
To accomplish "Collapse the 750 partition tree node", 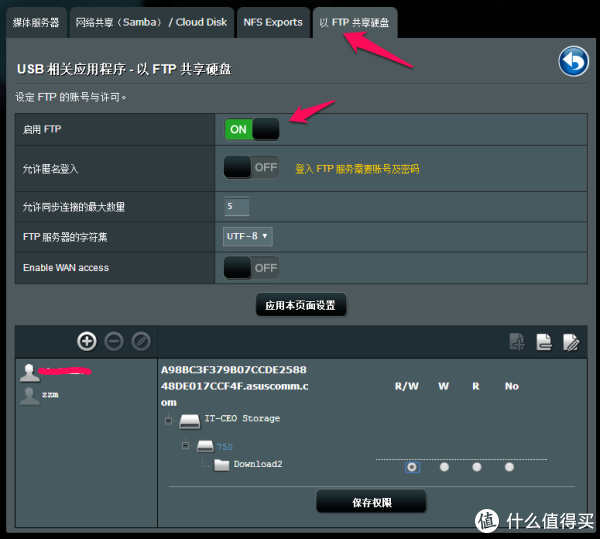I will coord(185,445).
